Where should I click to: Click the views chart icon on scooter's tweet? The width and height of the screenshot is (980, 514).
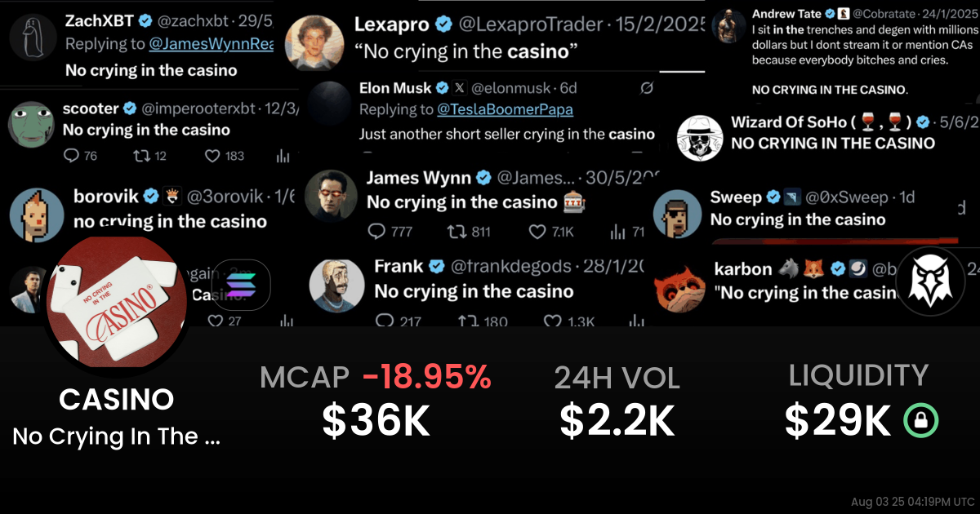[284, 156]
